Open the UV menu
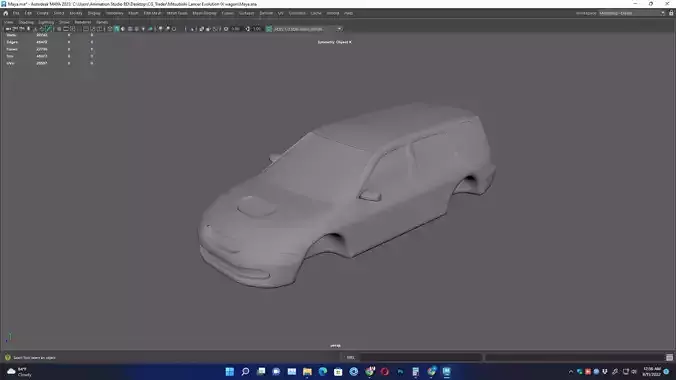This screenshot has height=380, width=676. coord(281,13)
